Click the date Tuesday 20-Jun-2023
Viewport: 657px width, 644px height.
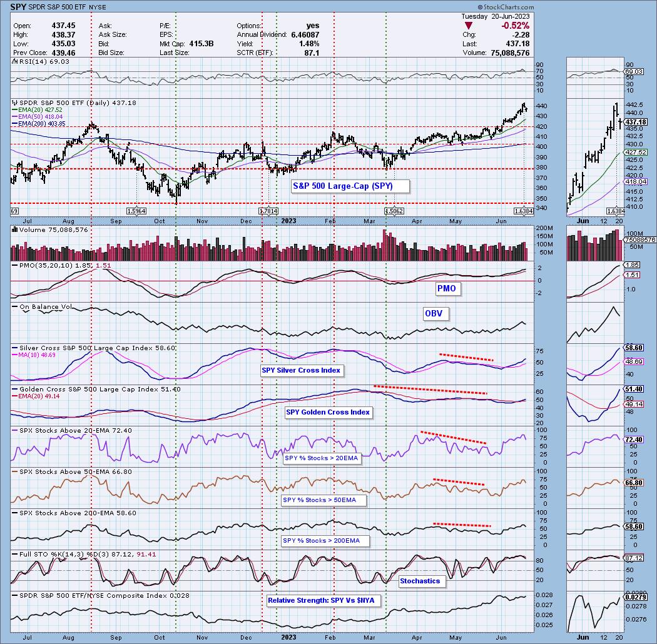496,16
